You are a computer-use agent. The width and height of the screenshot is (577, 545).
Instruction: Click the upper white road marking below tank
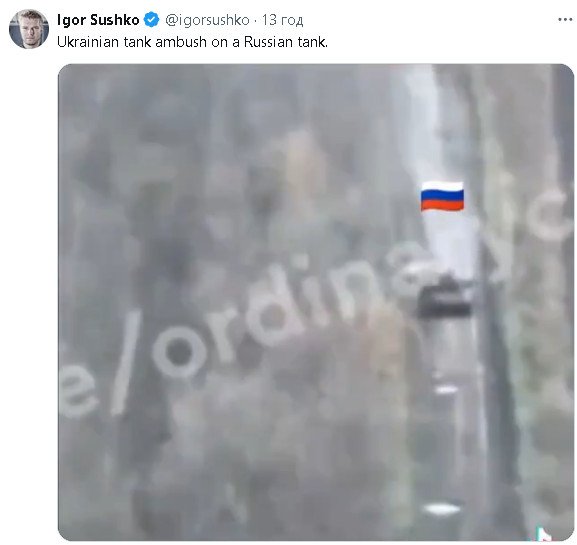coord(446,389)
